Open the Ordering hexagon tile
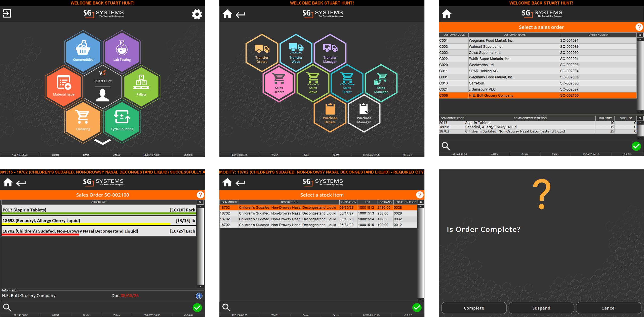644x317 pixels. (83, 121)
